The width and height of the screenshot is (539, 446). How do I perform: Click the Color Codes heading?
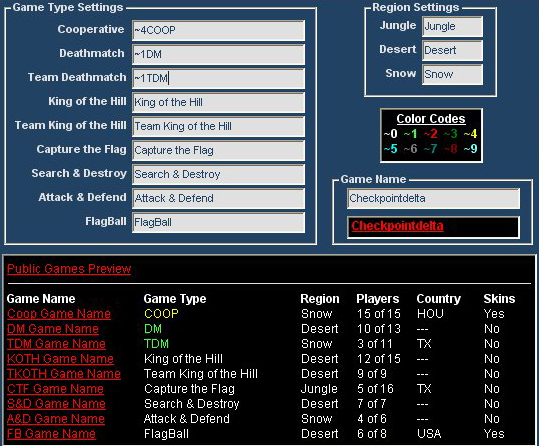coord(431,119)
